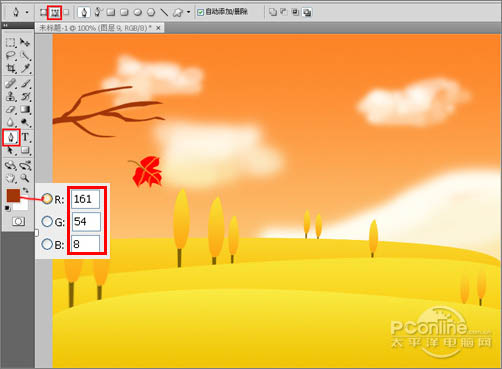Select the Zoom tool

coord(25,178)
